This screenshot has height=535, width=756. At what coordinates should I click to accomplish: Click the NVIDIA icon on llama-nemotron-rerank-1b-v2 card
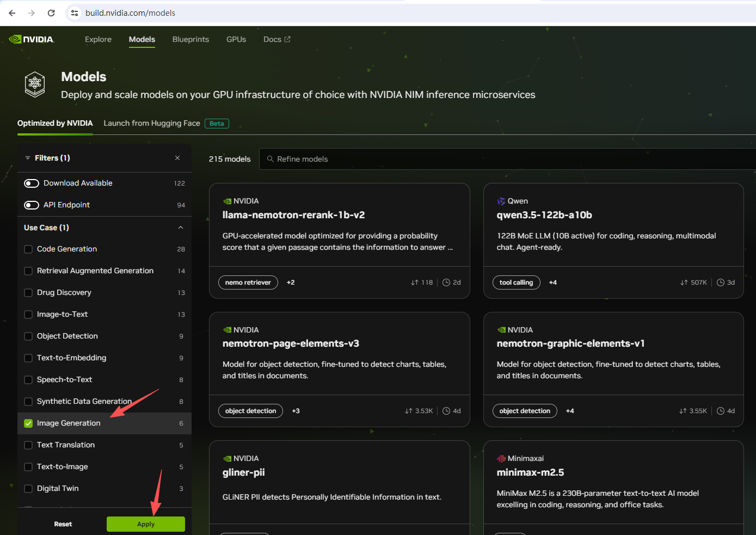(x=227, y=201)
